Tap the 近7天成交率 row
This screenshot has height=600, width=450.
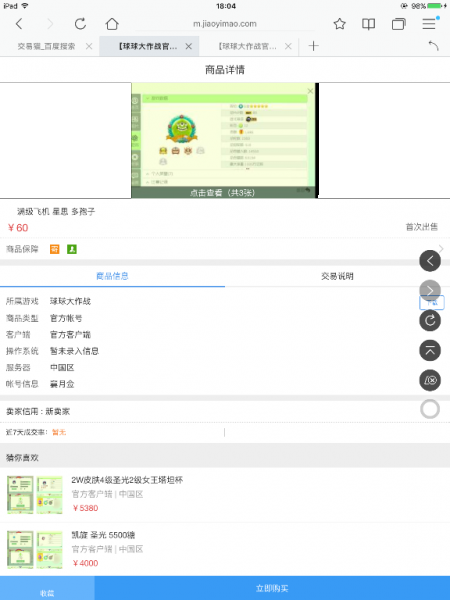point(225,432)
